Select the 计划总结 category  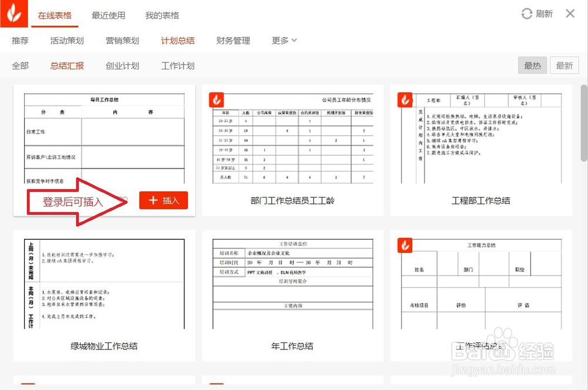[178, 41]
